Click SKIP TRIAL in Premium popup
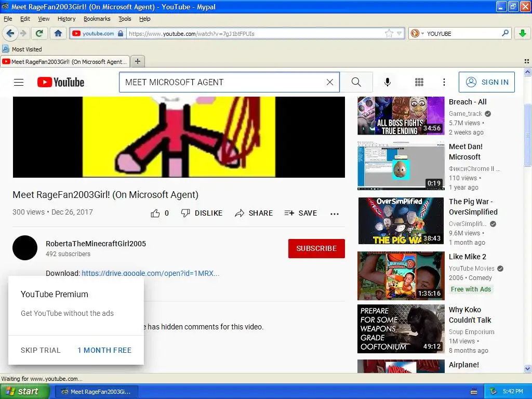The height and width of the screenshot is (399, 532). point(41,350)
